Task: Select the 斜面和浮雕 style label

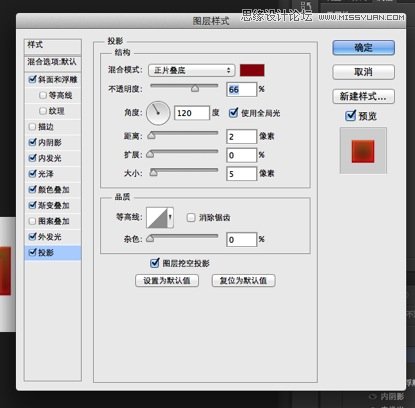Action: coord(58,79)
